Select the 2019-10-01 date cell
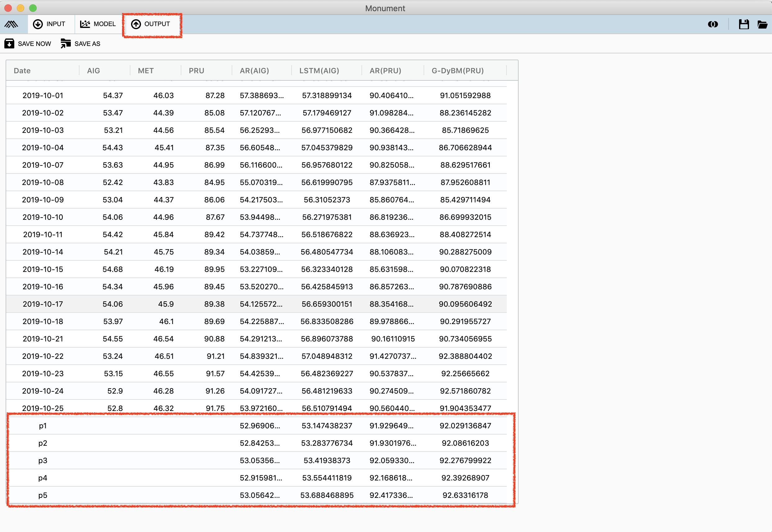The height and width of the screenshot is (532, 772). [43, 96]
